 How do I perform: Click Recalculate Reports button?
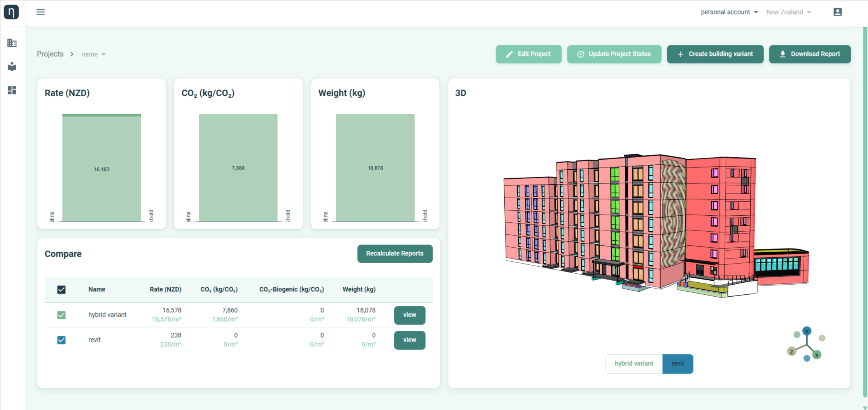point(395,254)
